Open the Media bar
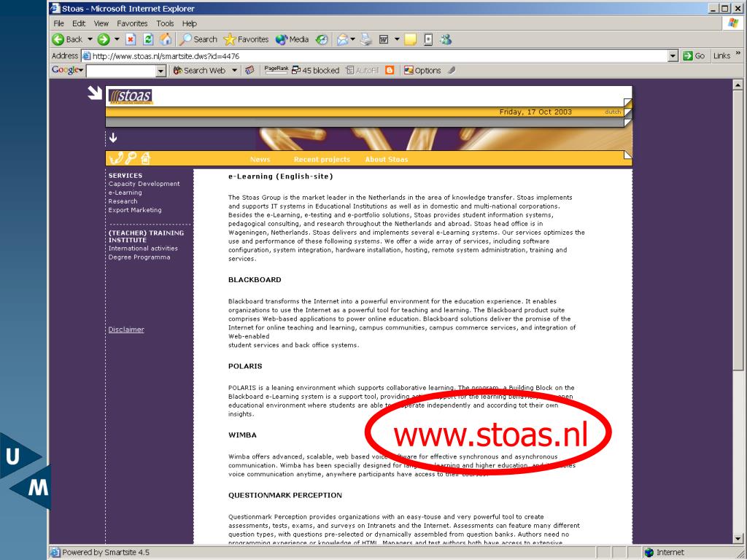Image resolution: width=747 pixels, height=560 pixels. click(x=292, y=39)
